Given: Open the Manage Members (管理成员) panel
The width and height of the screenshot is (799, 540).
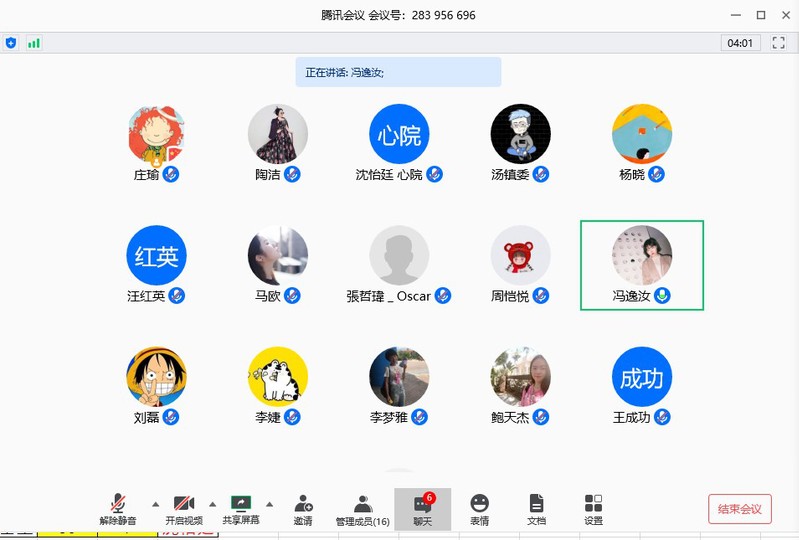Looking at the screenshot, I should tap(362, 508).
